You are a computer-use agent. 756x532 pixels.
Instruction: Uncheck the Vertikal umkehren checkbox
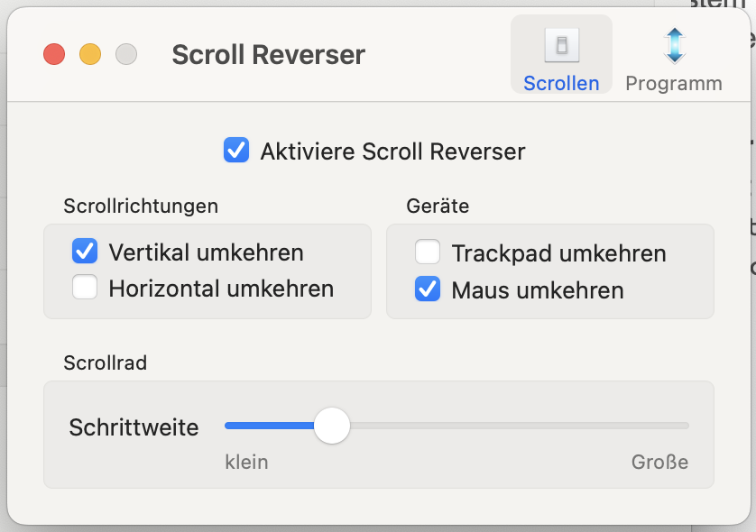click(x=85, y=252)
